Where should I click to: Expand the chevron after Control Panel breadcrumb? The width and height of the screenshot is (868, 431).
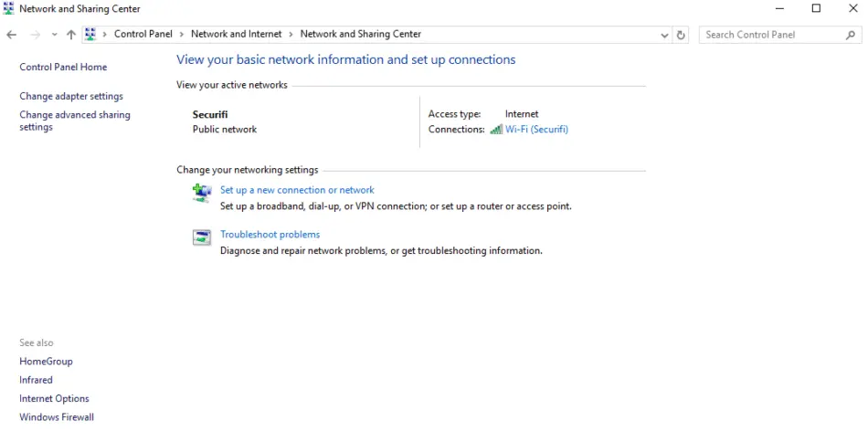click(182, 35)
